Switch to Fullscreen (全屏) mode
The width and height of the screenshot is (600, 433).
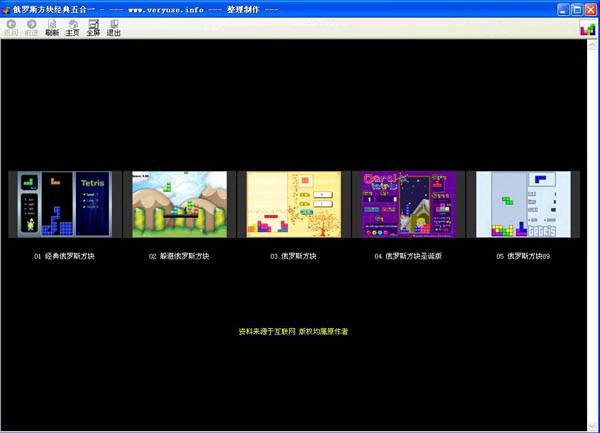pos(93,28)
